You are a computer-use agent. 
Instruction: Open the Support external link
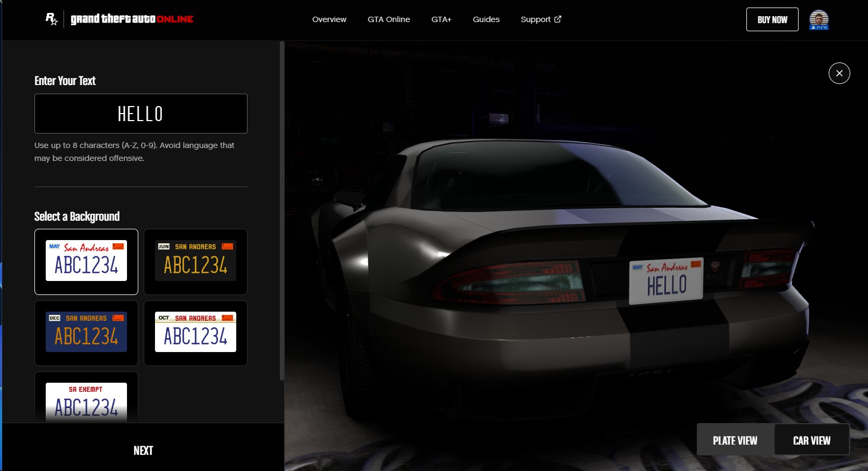pyautogui.click(x=541, y=19)
